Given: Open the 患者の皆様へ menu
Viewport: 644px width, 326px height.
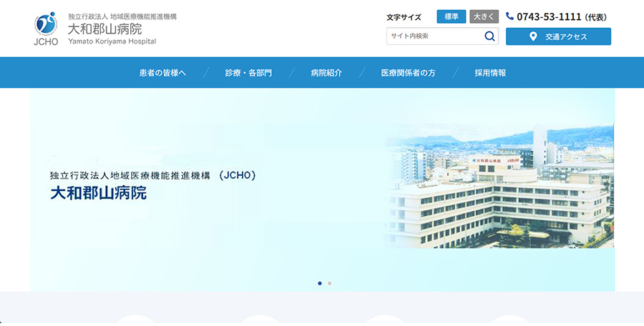Looking at the screenshot, I should 162,73.
